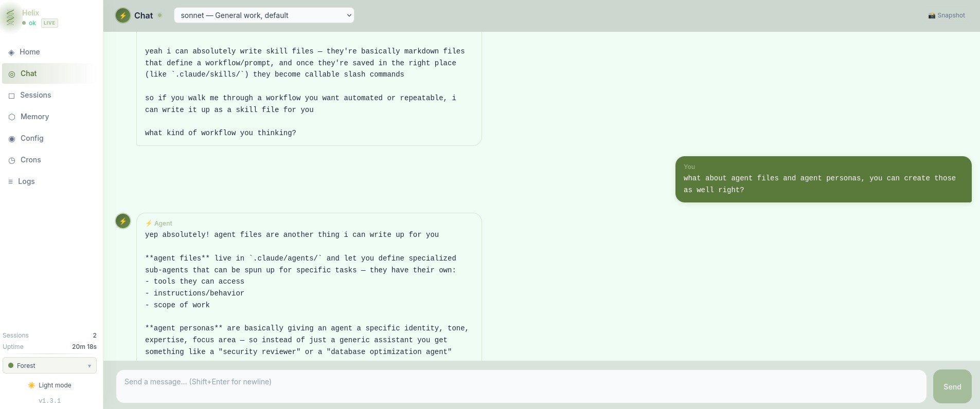This screenshot has width=980, height=409.
Task: Click the '- instructions/behavior' line
Action: 194,293
